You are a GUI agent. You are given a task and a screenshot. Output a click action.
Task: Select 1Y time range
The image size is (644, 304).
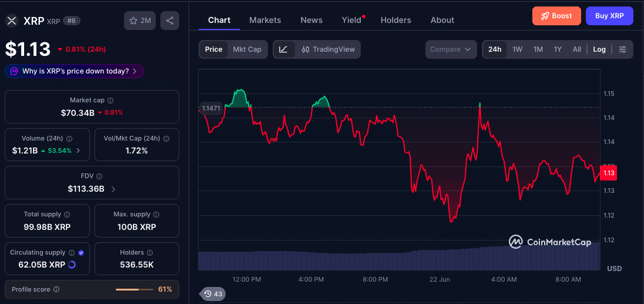pos(558,49)
